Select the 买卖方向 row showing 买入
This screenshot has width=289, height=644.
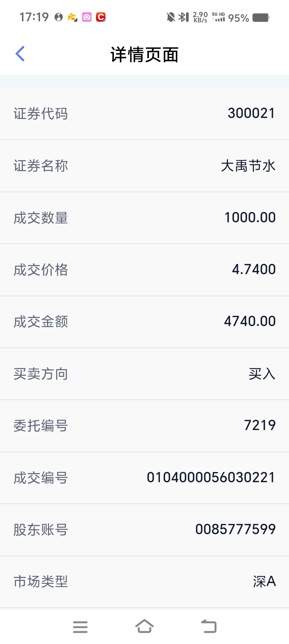tap(144, 374)
